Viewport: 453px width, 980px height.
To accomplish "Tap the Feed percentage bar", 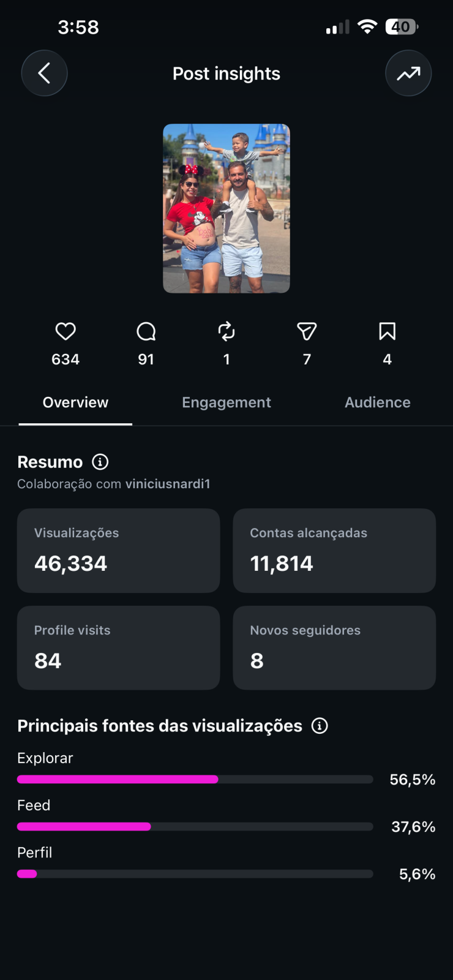I will [x=195, y=826].
